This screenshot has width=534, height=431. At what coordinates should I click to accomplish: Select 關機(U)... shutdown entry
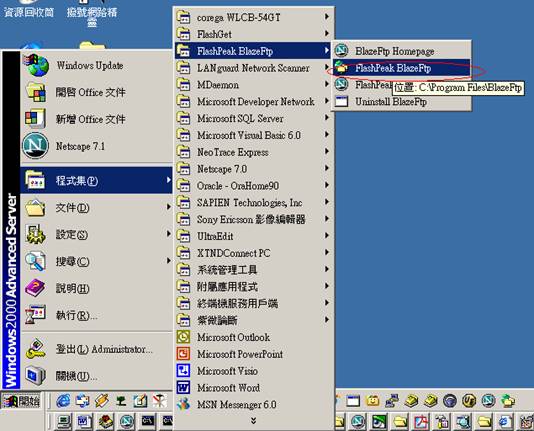point(96,376)
